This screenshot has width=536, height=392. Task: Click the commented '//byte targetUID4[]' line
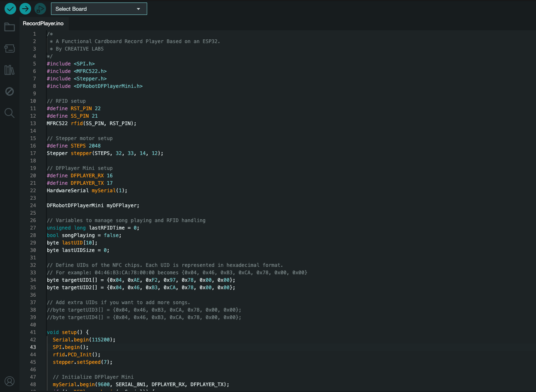[144, 317]
